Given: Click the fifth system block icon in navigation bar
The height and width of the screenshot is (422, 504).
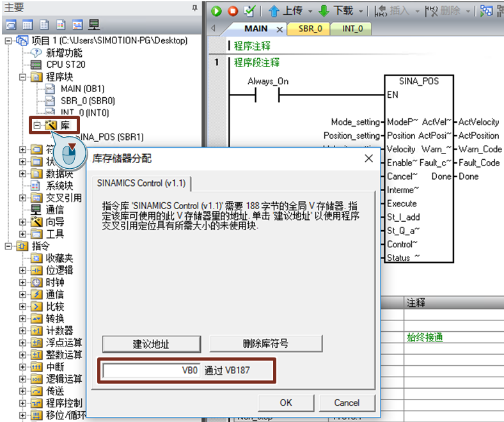Looking at the screenshot, I should [77, 25].
